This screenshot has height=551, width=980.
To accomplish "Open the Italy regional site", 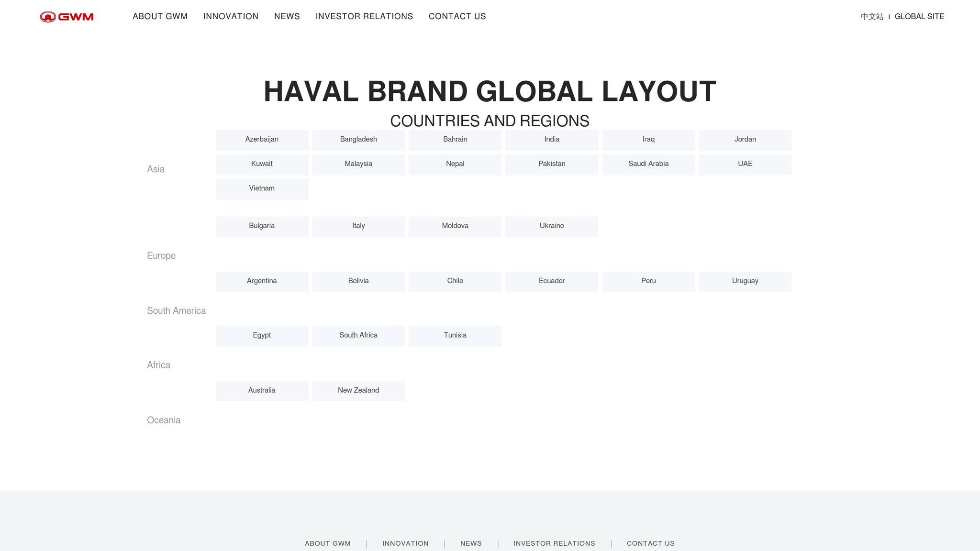I will [x=358, y=226].
